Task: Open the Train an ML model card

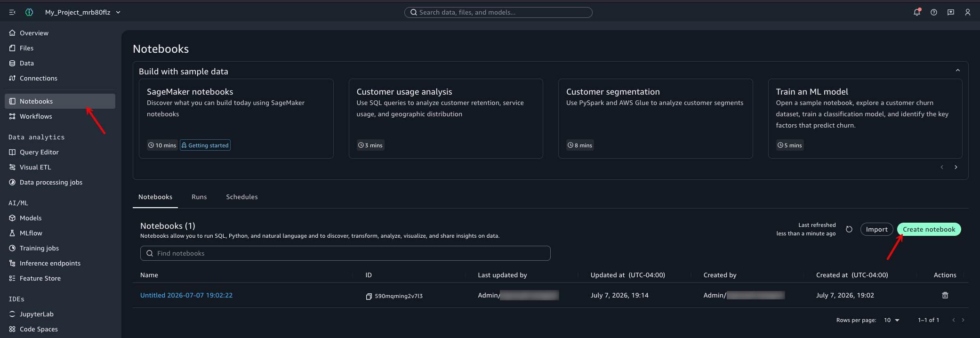Action: click(x=865, y=119)
